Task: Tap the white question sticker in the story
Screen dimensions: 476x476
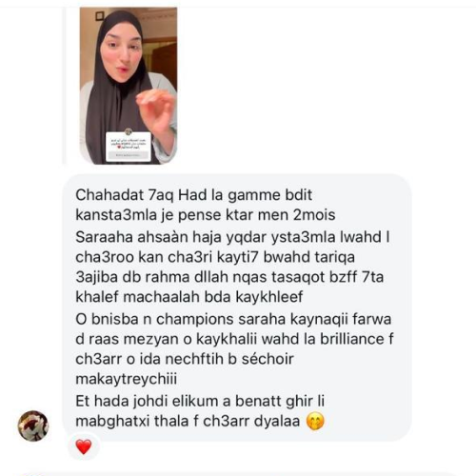Action: (x=129, y=147)
